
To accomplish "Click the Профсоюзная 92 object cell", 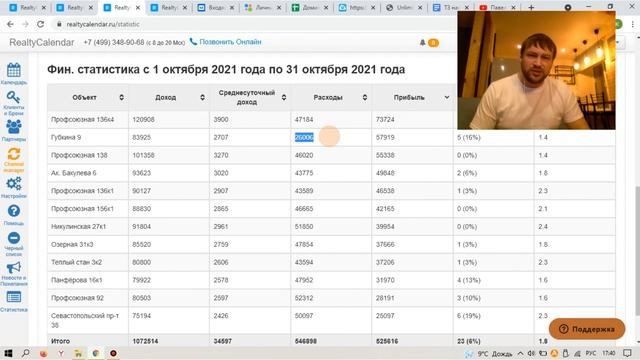I will (x=88, y=298).
